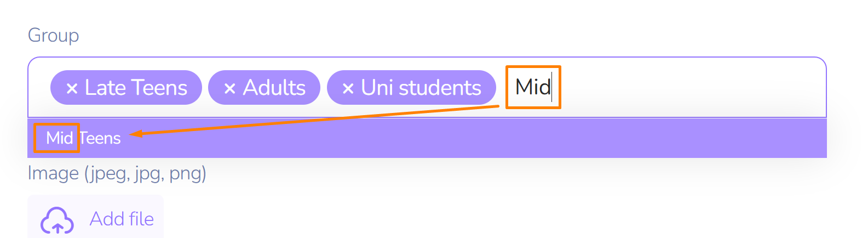Remove the Uni students tag

[348, 88]
